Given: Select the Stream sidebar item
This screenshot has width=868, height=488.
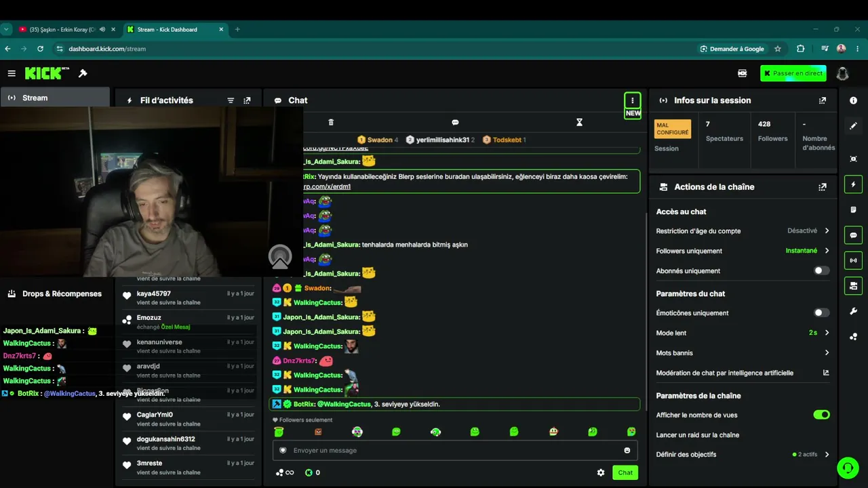Looking at the screenshot, I should tap(55, 98).
